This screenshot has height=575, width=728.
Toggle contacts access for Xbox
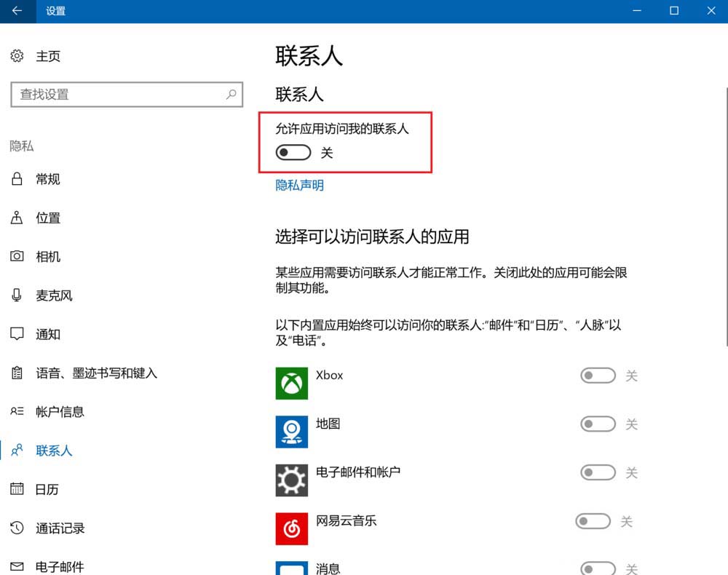[598, 376]
